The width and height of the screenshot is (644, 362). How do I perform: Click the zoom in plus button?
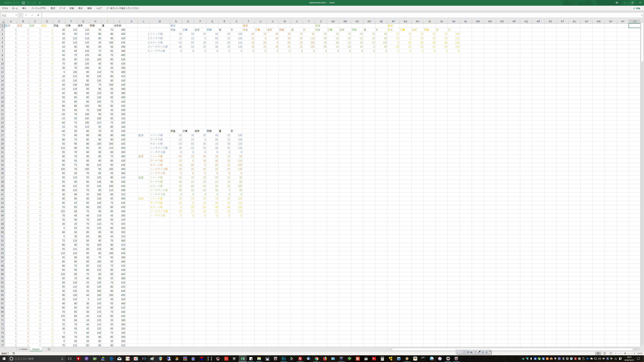tap(634, 353)
